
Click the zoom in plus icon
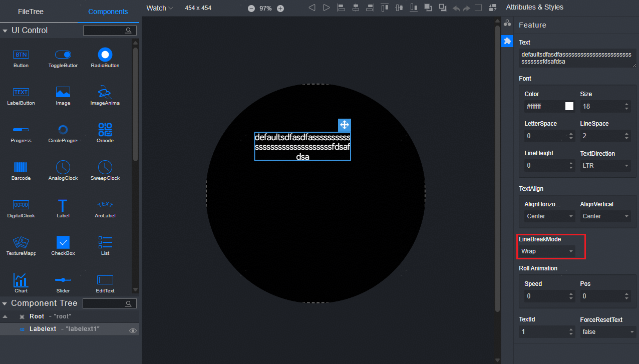pos(280,9)
